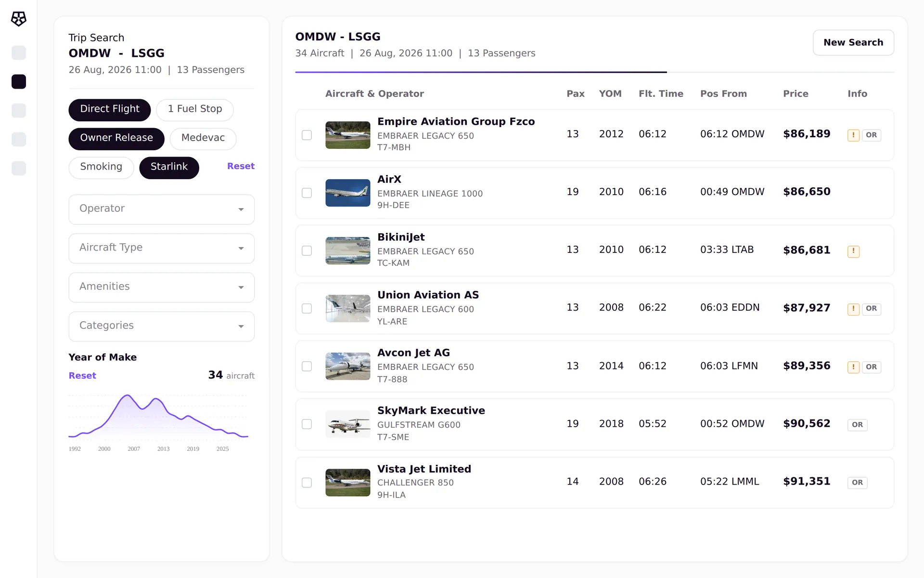Reset the filter chips

(241, 166)
